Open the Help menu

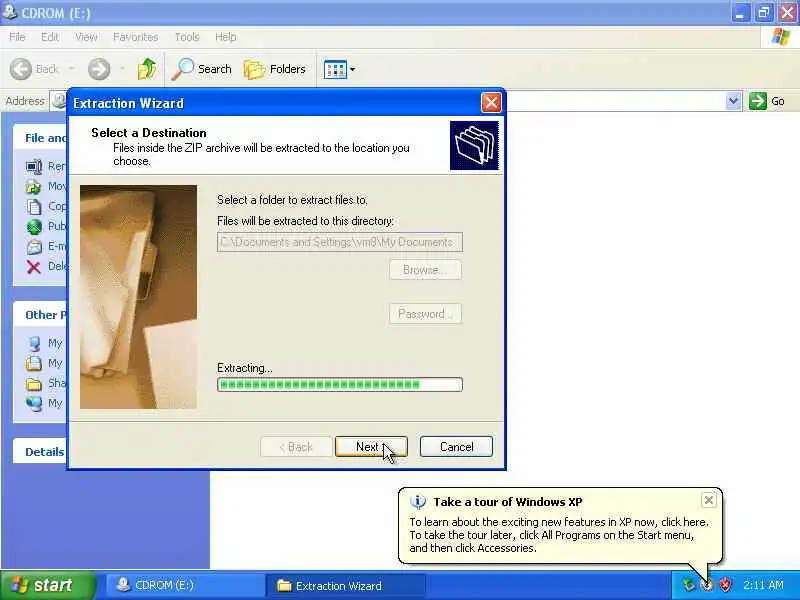225,37
